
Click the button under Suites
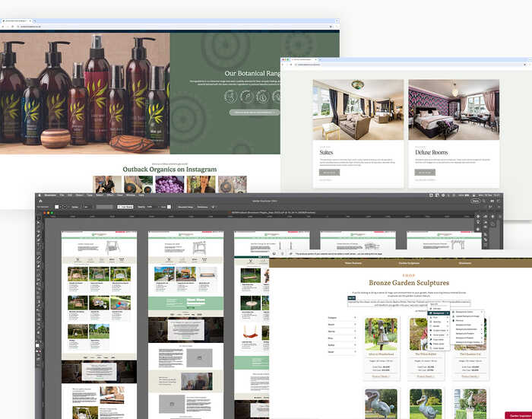point(328,173)
